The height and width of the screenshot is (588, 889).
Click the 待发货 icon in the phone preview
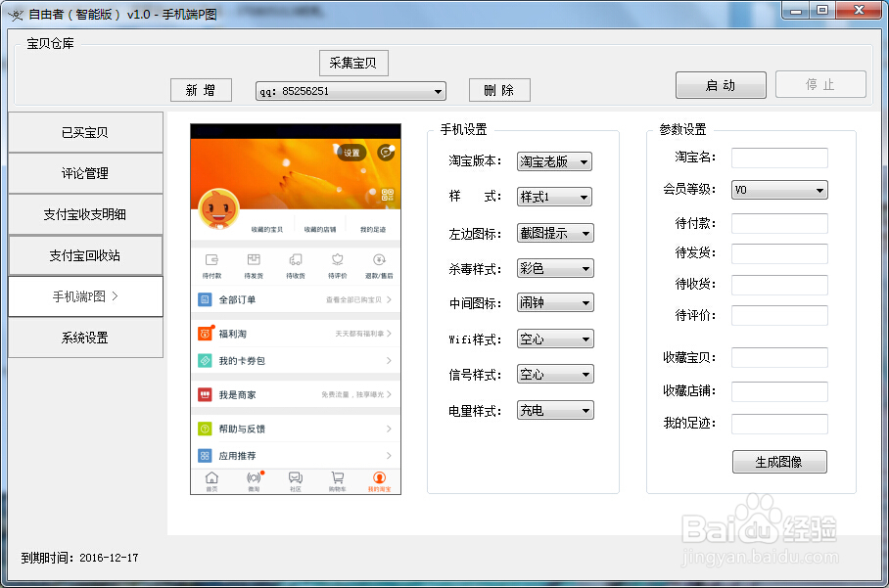point(253,261)
